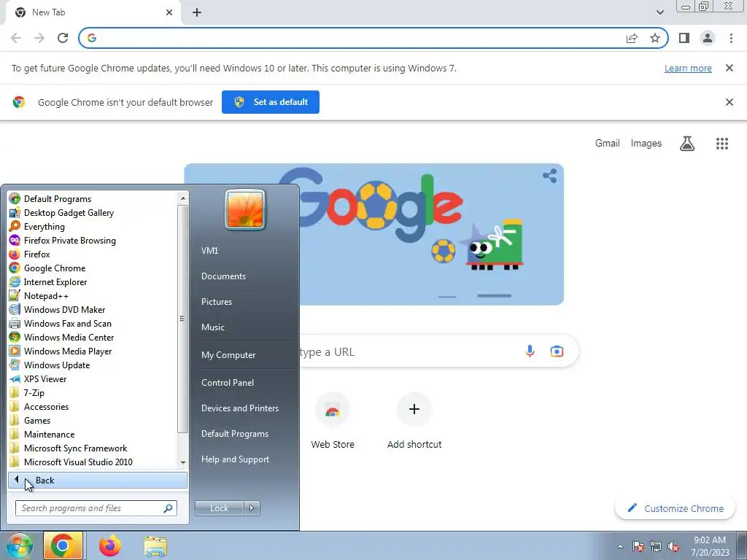747x560 pixels.
Task: Click the Lock button
Action: [219, 508]
